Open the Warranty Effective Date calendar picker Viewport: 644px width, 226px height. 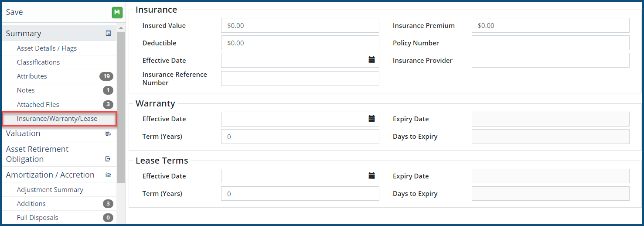[371, 119]
